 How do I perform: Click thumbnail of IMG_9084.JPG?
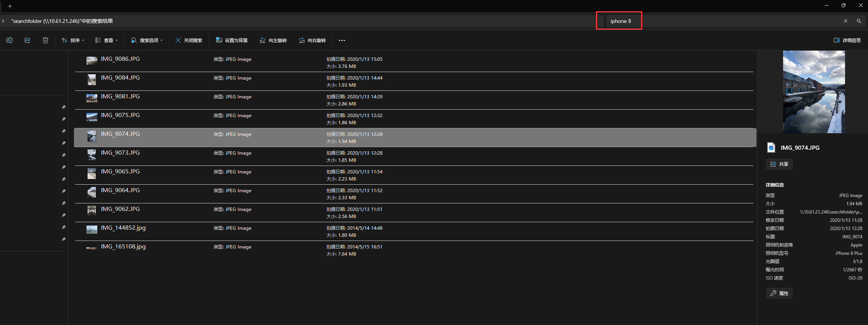[92, 80]
